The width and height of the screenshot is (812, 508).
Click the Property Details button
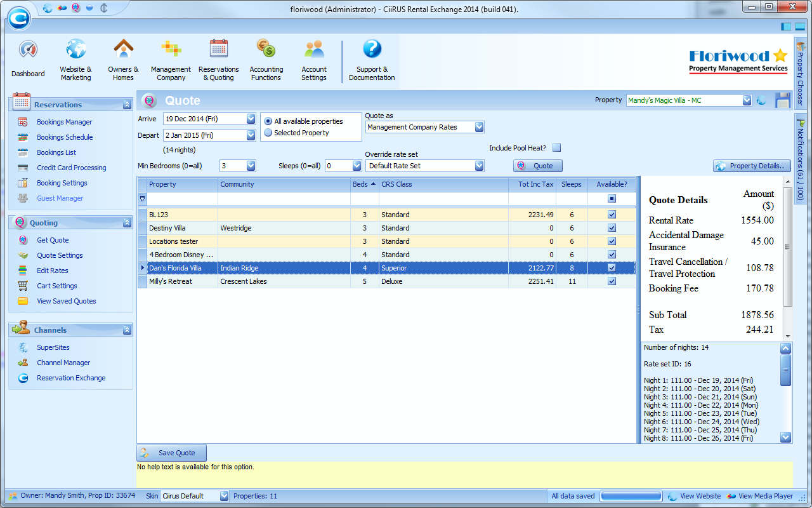click(x=752, y=166)
